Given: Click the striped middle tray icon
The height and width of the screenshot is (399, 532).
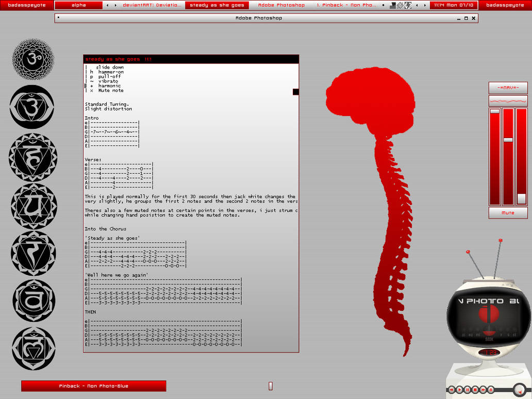Looking at the screenshot, I should click(x=400, y=6).
